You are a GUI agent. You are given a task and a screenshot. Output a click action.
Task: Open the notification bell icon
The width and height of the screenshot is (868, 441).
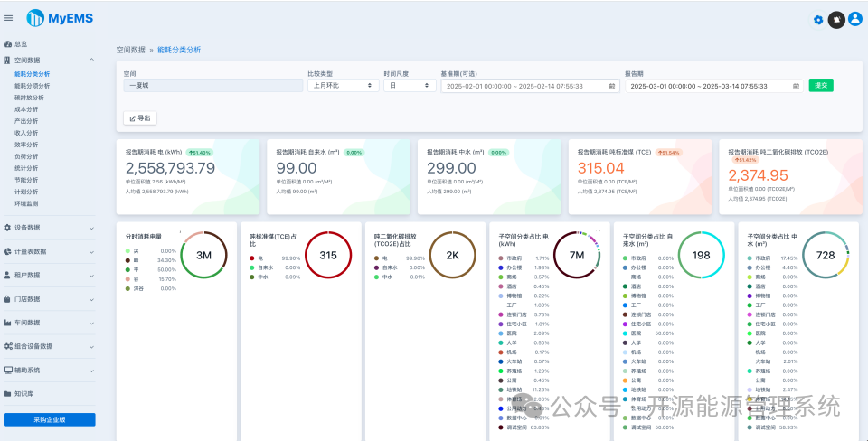coord(836,20)
